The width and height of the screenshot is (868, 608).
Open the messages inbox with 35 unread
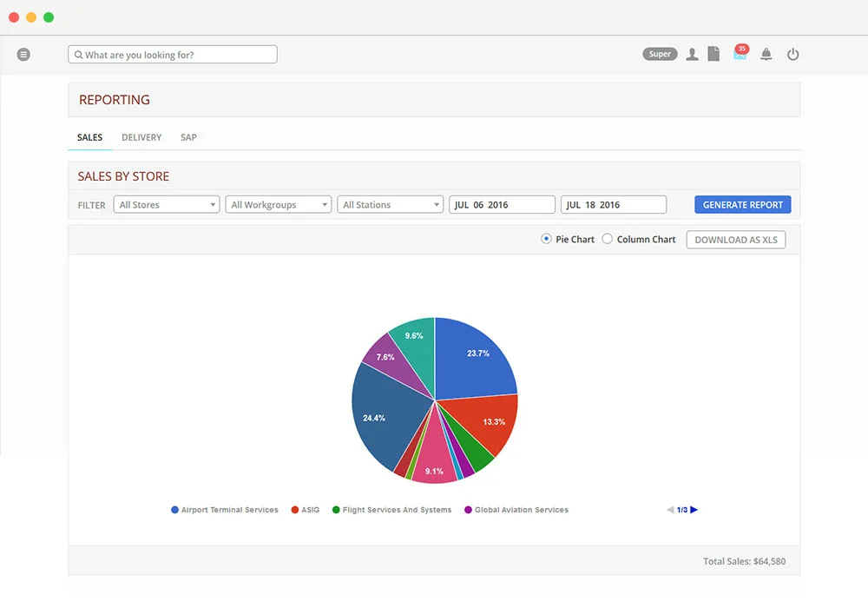pos(740,54)
